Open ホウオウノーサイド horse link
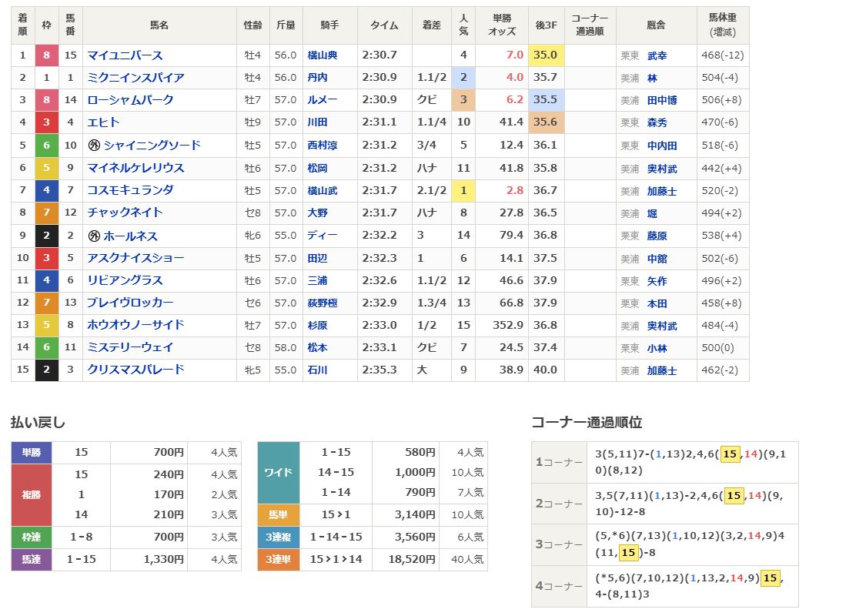This screenshot has width=866, height=616. pyautogui.click(x=135, y=326)
